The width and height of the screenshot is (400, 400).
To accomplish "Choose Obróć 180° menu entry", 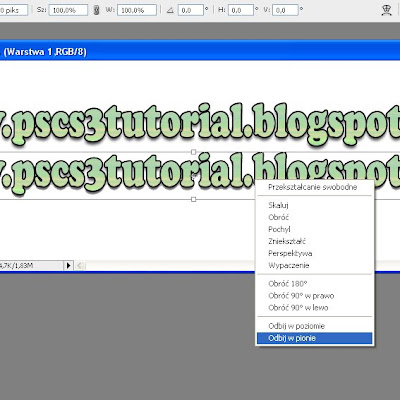I will (x=314, y=284).
